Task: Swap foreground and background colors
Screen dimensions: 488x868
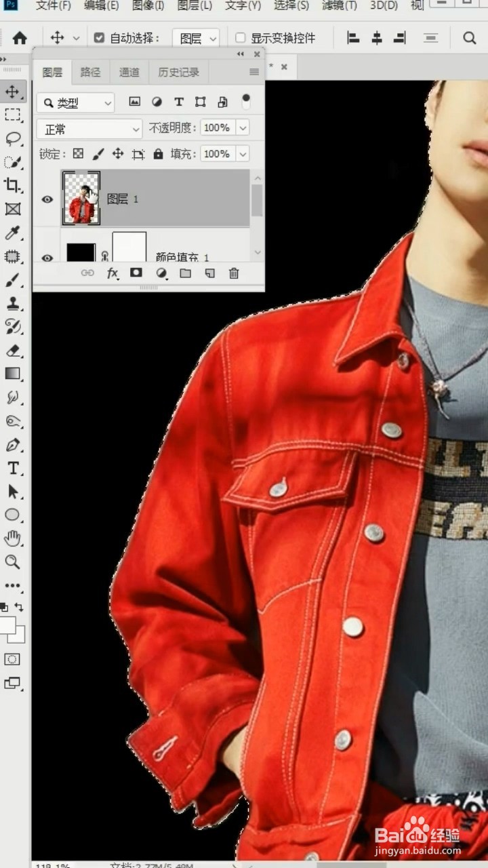Action: [x=19, y=607]
